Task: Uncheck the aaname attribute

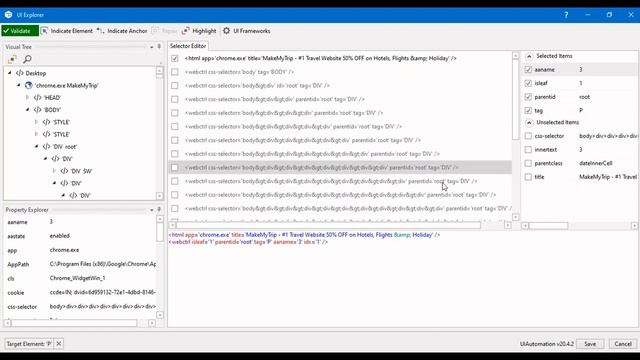Action: point(528,69)
